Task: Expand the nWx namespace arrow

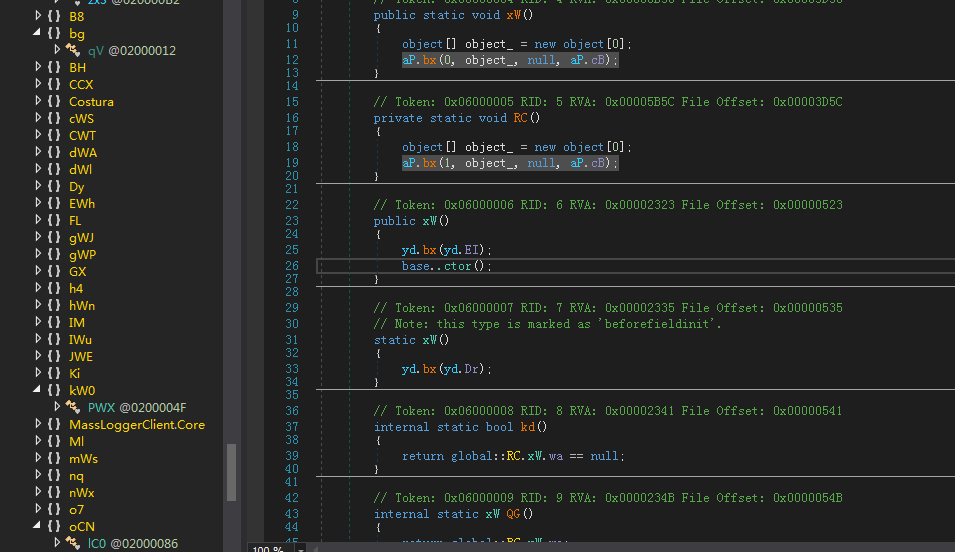Action: click(x=38, y=492)
